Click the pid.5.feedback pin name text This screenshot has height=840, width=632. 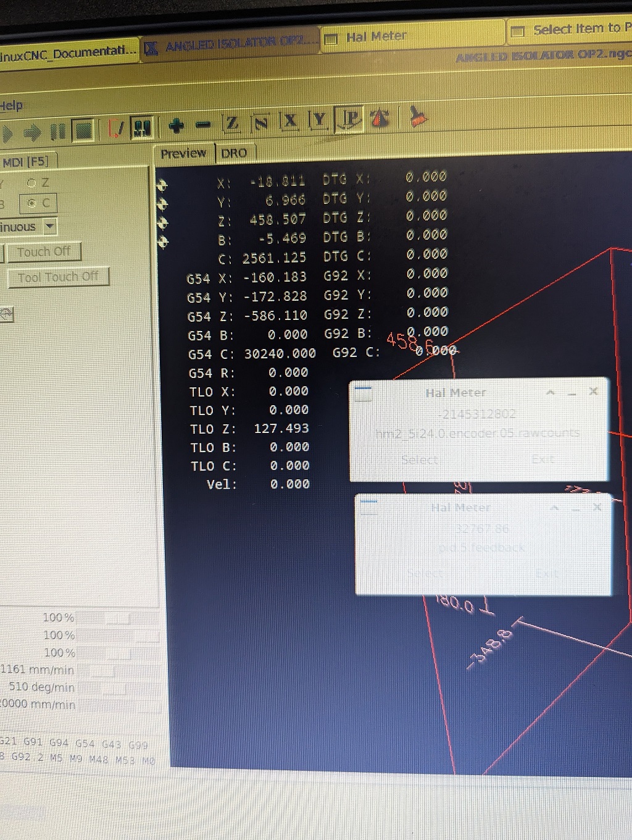pyautogui.click(x=481, y=547)
